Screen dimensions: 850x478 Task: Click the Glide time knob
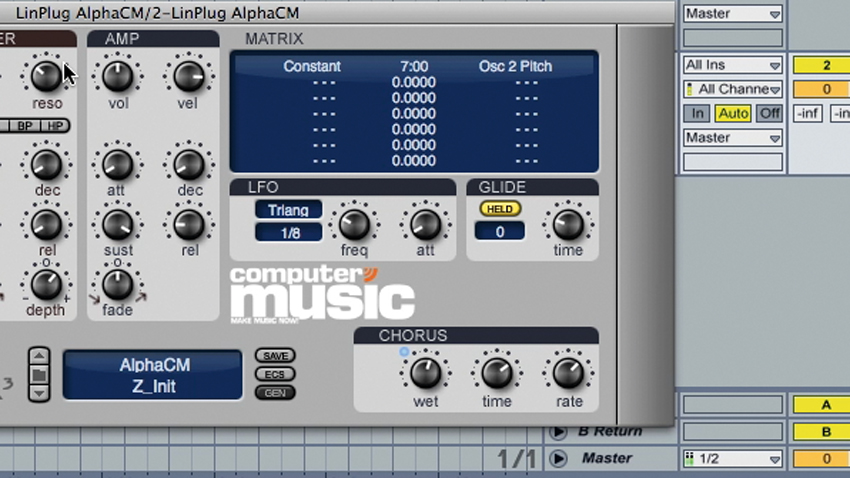568,224
